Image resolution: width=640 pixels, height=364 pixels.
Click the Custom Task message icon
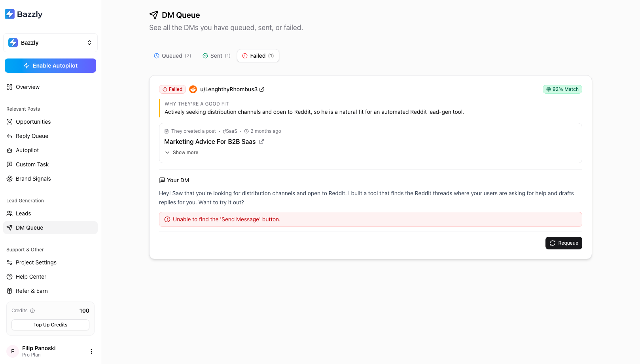(9, 164)
